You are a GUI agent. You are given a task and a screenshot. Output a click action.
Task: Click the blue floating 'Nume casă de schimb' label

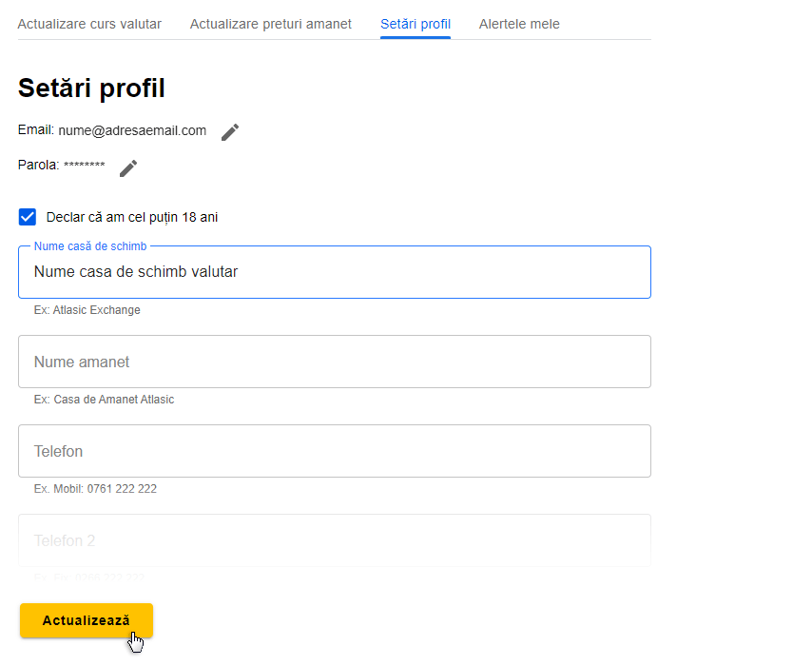tap(90, 246)
